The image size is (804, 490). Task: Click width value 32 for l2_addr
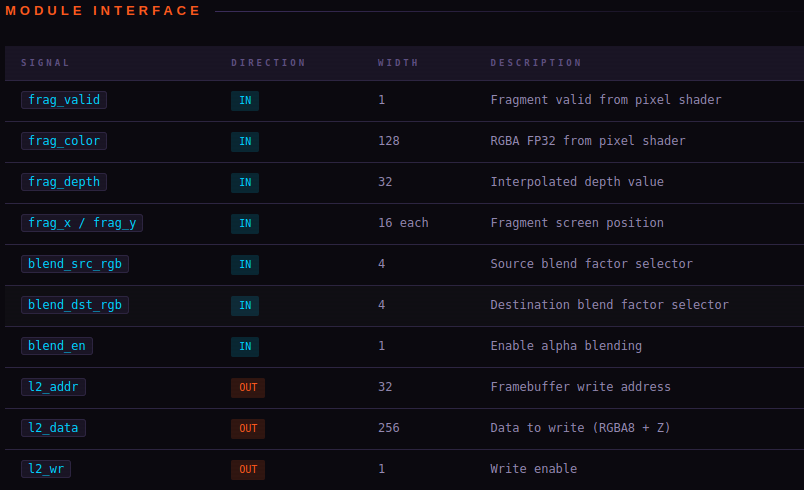click(385, 387)
